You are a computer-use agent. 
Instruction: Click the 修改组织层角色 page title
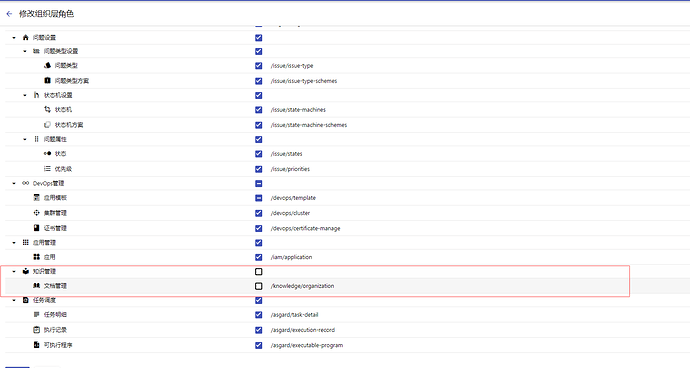point(46,14)
